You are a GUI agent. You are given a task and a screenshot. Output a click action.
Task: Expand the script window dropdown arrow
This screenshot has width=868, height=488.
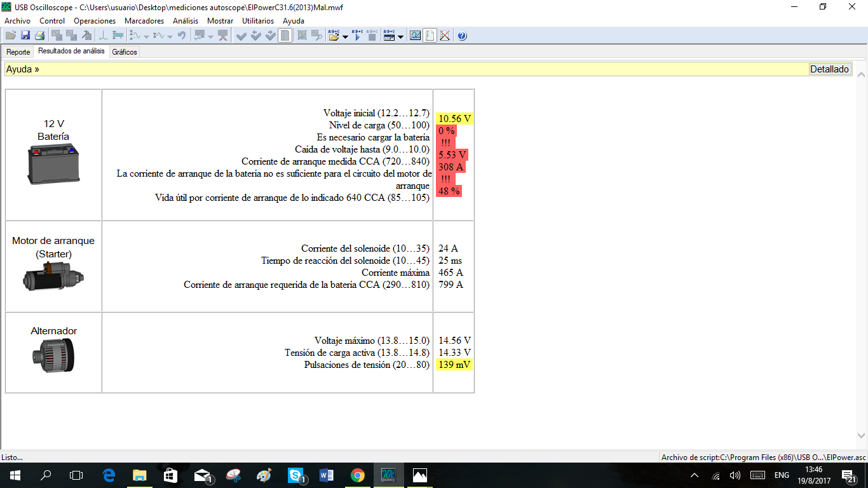400,37
